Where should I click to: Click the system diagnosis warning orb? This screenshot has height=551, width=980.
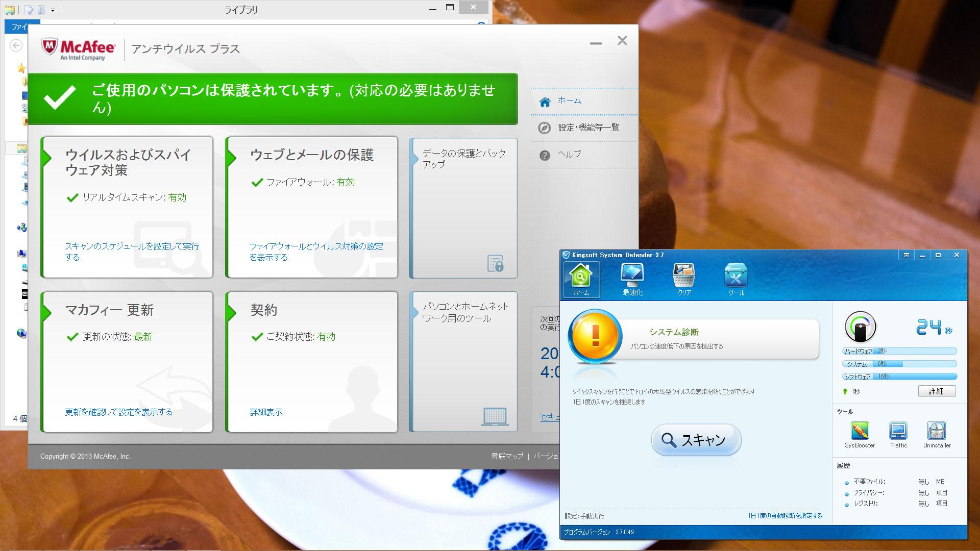pos(595,337)
